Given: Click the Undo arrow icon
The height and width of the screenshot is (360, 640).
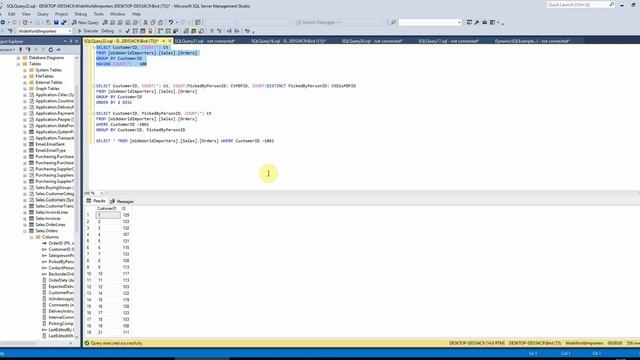Looking at the screenshot, I should click(x=171, y=22).
